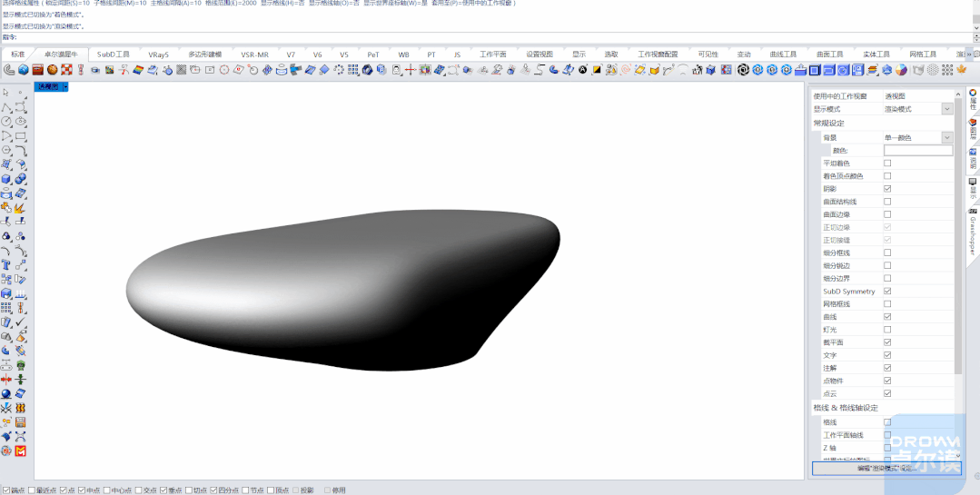Click the 编辑"渲染模式"设定 button
Viewport: 980px width, 495px height.
(x=886, y=468)
